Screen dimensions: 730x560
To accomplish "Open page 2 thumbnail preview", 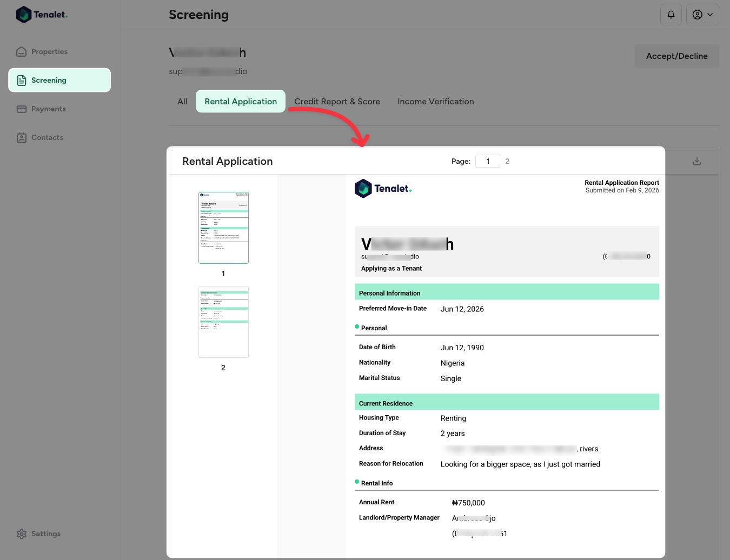I will click(223, 322).
